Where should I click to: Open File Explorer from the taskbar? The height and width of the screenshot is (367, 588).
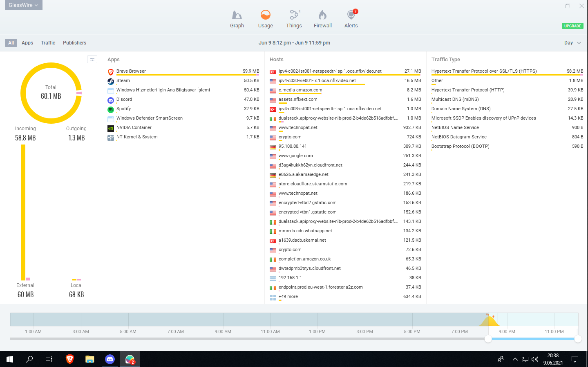pyautogui.click(x=89, y=359)
